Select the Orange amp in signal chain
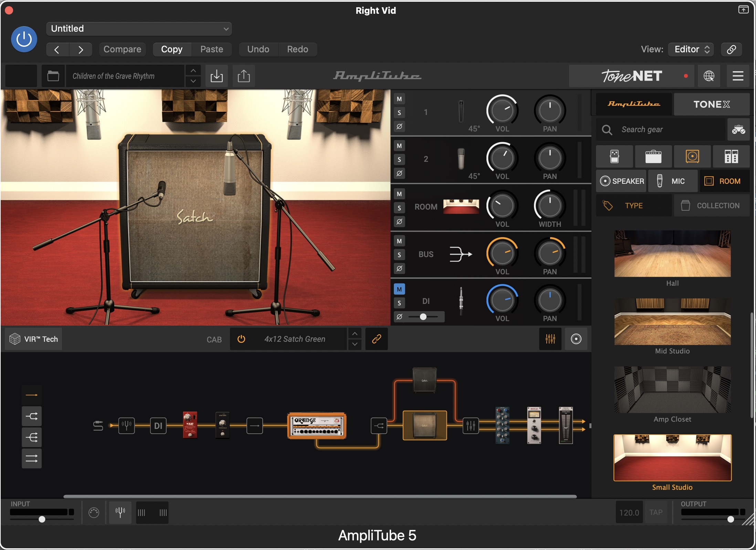Screen dimensions: 756x550 317,426
